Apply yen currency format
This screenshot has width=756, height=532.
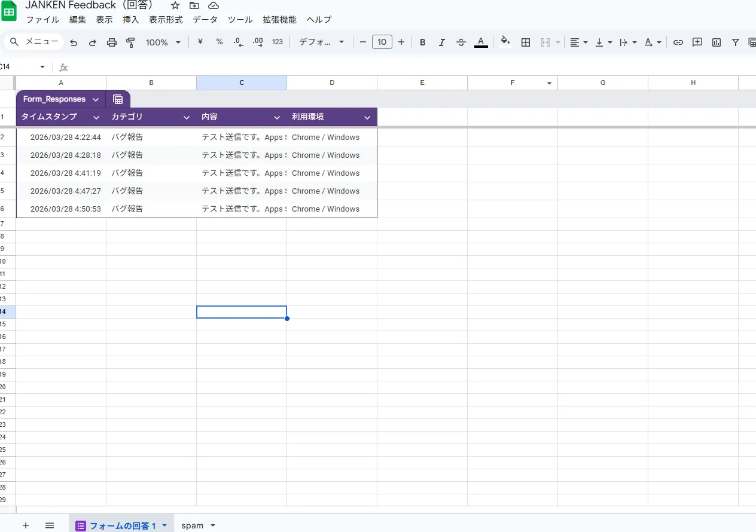click(200, 42)
